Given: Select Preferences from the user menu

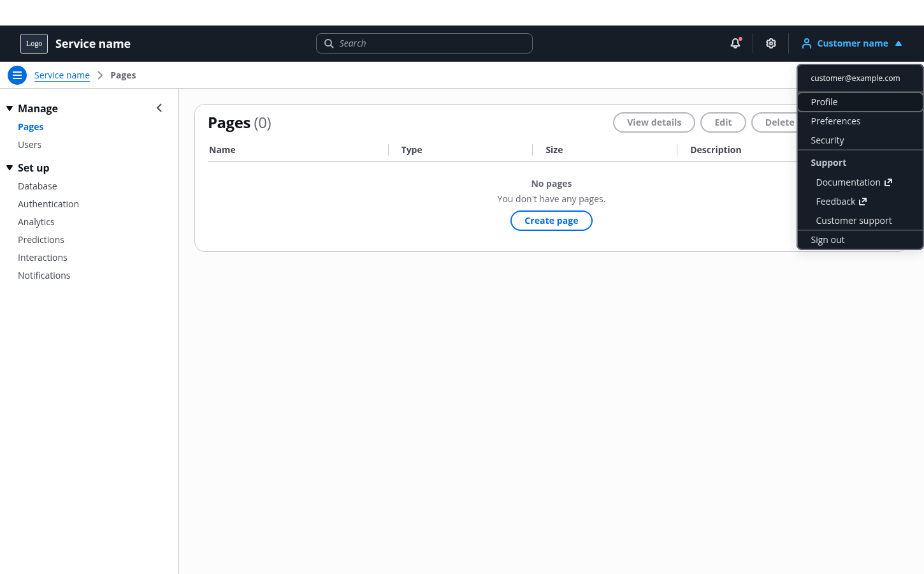Looking at the screenshot, I should 860,121.
